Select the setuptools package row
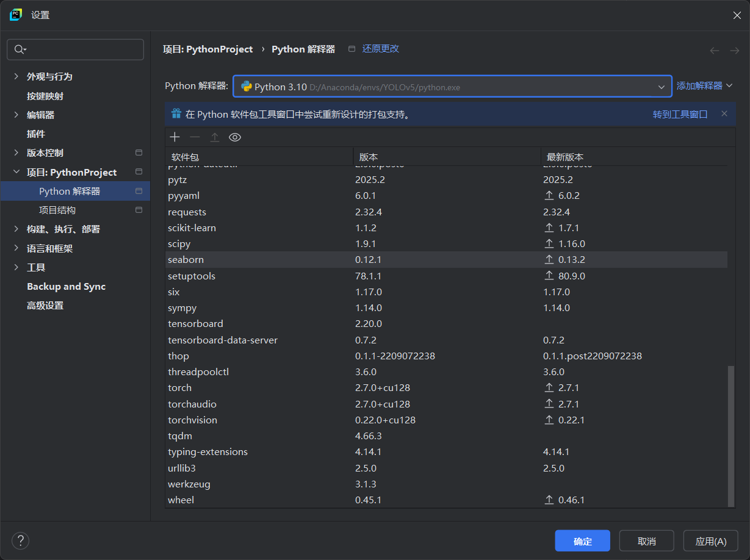This screenshot has width=750, height=560. 446,276
